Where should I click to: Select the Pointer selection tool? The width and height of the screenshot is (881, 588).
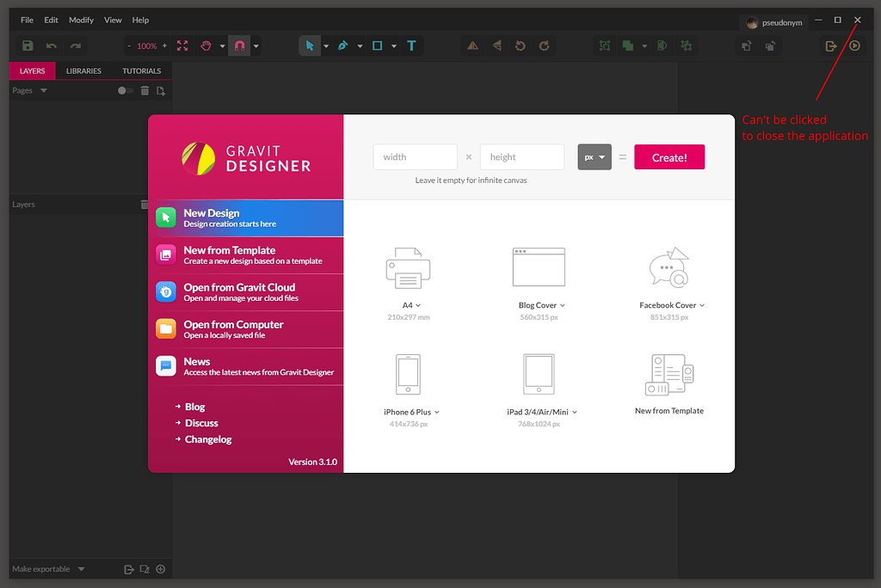click(309, 46)
